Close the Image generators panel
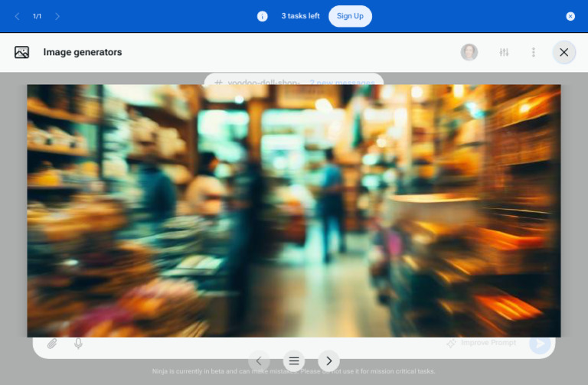 tap(564, 52)
